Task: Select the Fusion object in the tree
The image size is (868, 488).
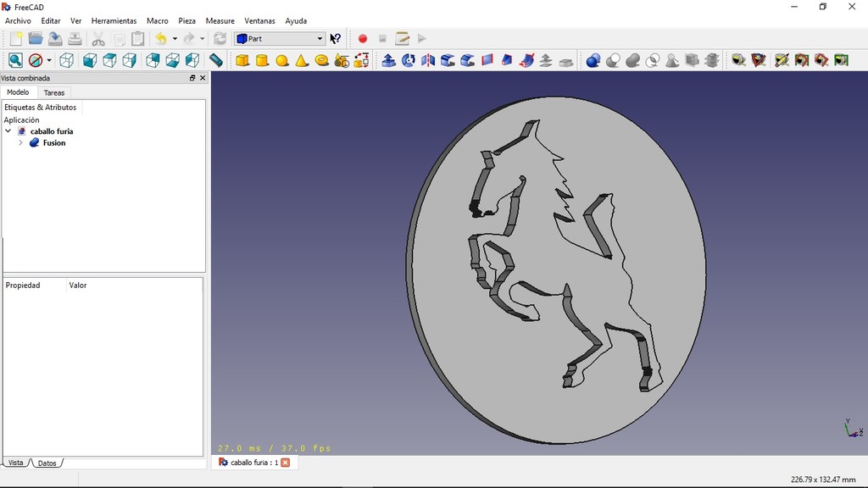Action: click(x=54, y=143)
